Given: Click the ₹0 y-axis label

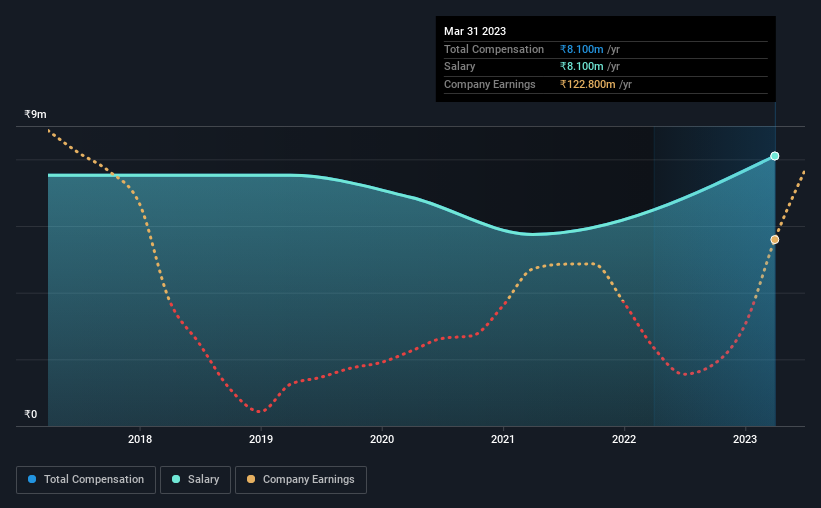Looking at the screenshot, I should tap(31, 414).
